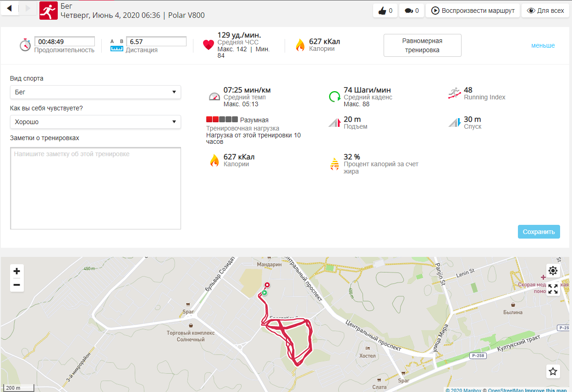Open the Вид спорта dropdown showing Бег

pos(95,92)
